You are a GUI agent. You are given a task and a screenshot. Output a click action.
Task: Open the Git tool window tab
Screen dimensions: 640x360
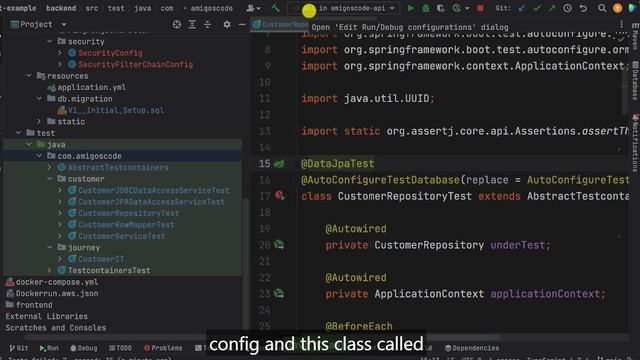(19, 348)
